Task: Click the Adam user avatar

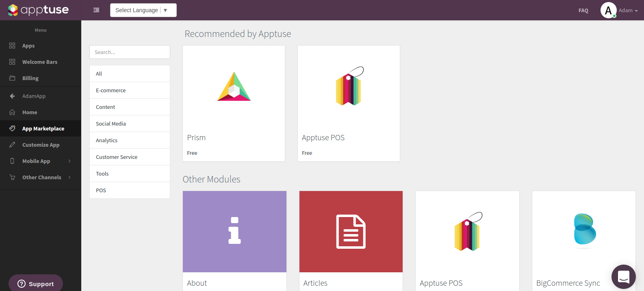Action: point(608,10)
